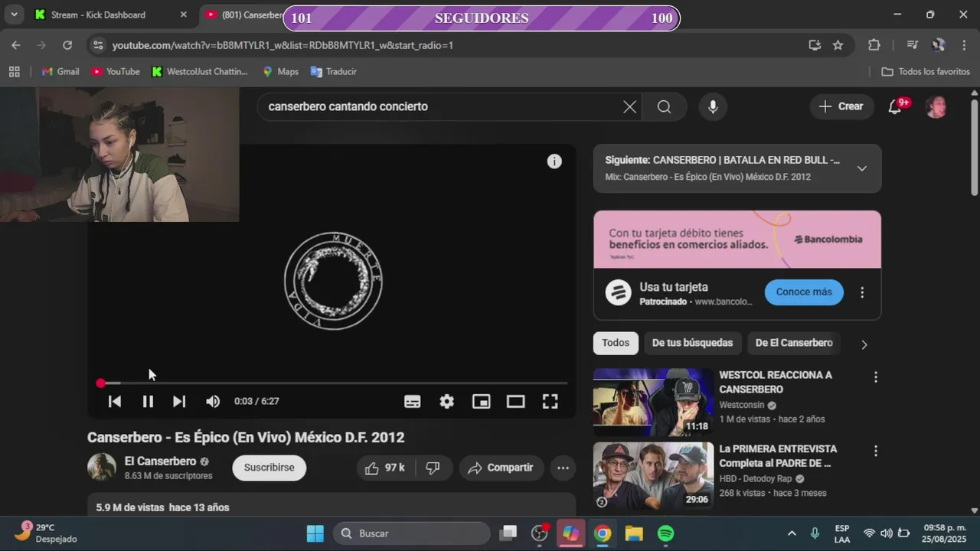Select De tus búsquedas filter chip
The height and width of the screenshot is (551, 980).
tap(692, 343)
